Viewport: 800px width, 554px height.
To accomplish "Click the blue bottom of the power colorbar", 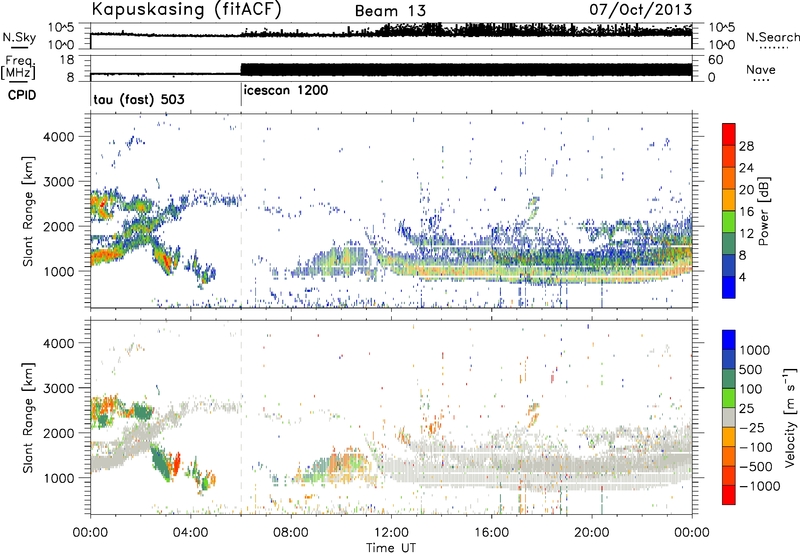I will [x=729, y=287].
